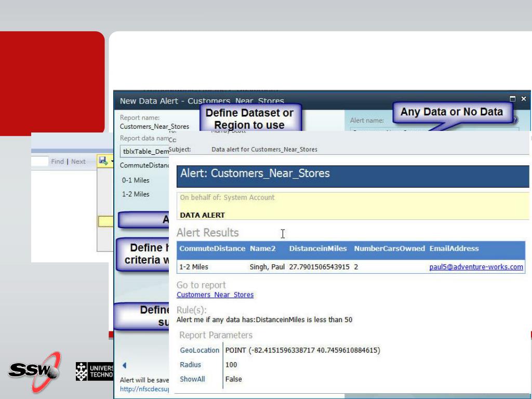Screen dimensions: 532x399
Task: Click the 1-2 Miles cell in Alert Results
Action: click(194, 267)
